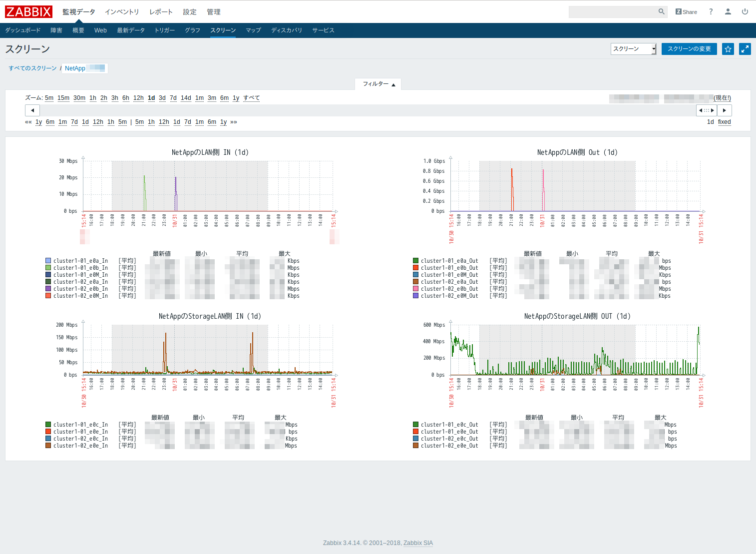Open the Zabbix Share page
This screenshot has width=756, height=554.
tap(686, 11)
